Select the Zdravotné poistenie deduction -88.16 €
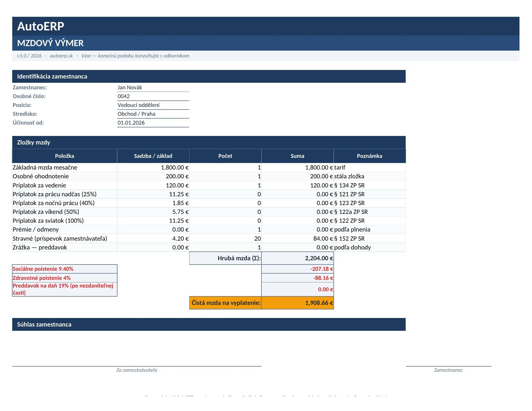 (298, 278)
